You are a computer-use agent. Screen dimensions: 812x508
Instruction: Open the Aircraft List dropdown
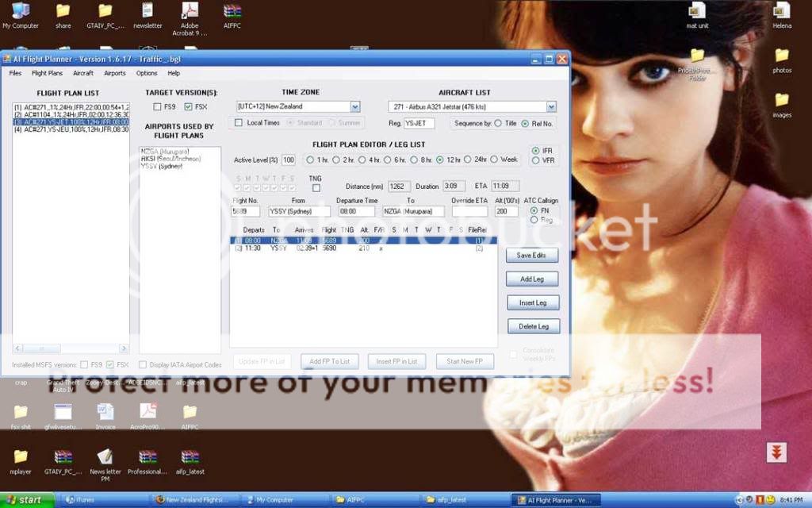coord(551,106)
